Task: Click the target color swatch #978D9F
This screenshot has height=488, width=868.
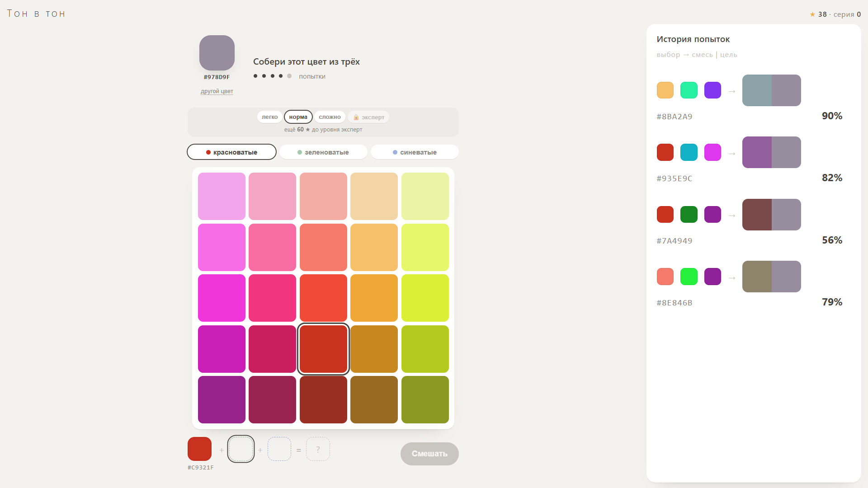Action: 217,53
